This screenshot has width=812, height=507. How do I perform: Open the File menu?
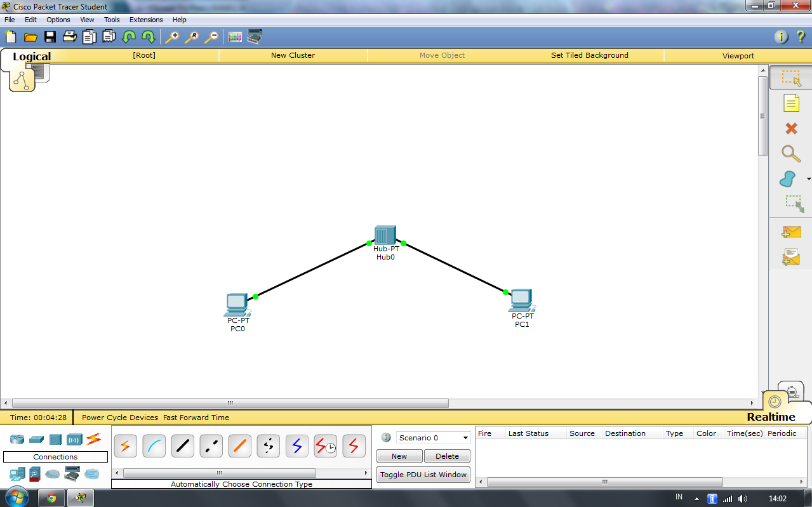click(x=10, y=20)
